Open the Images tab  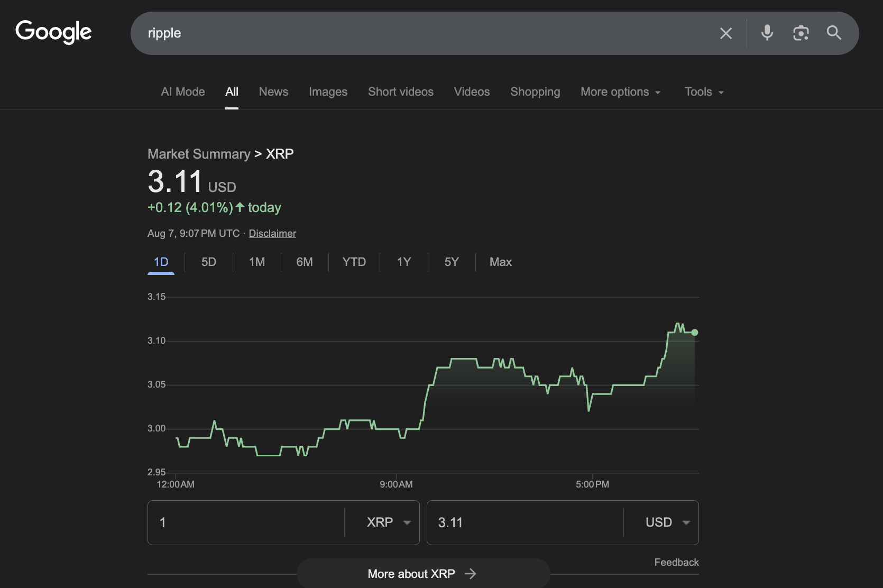click(328, 92)
